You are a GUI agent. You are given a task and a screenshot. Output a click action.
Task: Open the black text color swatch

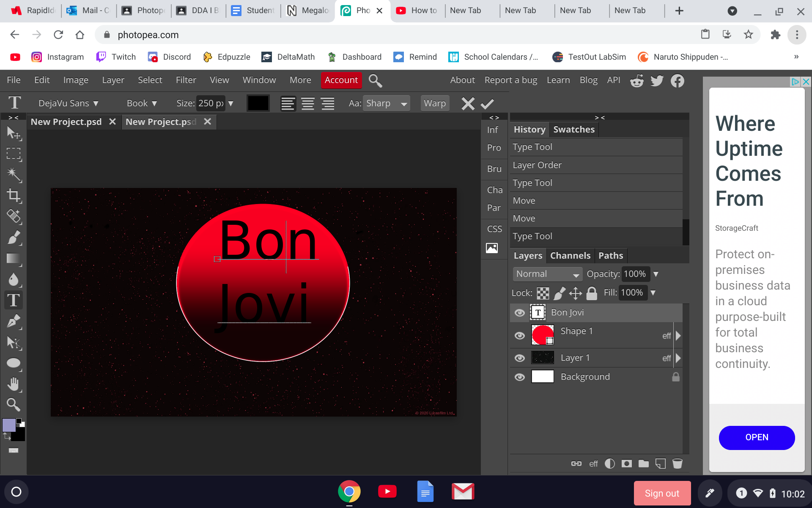coord(258,104)
